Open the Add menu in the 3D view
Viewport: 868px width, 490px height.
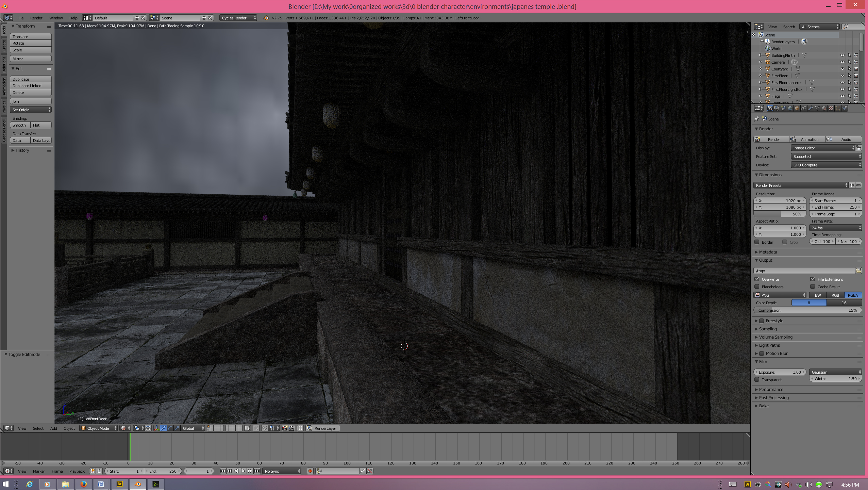click(x=53, y=428)
